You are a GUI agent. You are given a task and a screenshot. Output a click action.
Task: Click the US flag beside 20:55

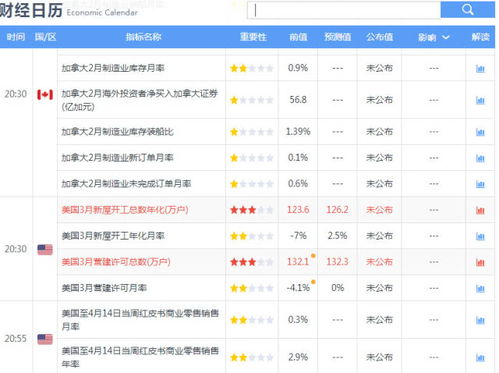click(x=45, y=339)
